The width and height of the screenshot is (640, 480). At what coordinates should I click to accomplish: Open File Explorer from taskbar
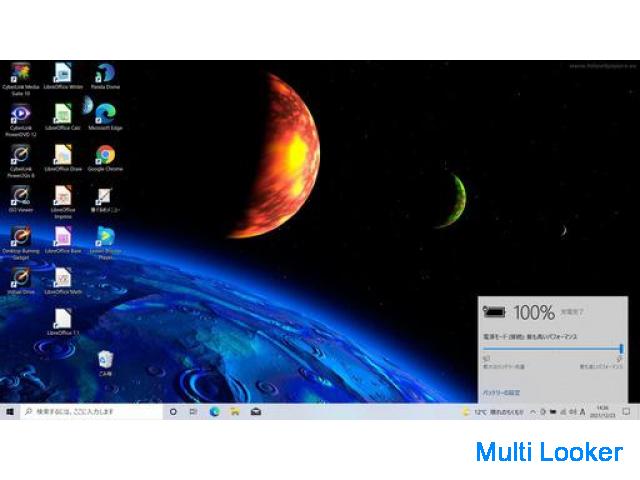pos(235,411)
